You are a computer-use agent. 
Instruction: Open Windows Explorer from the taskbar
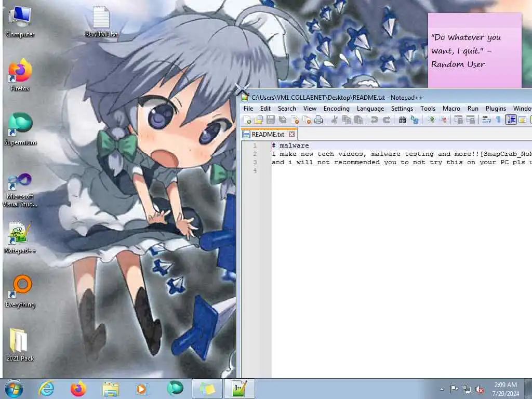111,389
